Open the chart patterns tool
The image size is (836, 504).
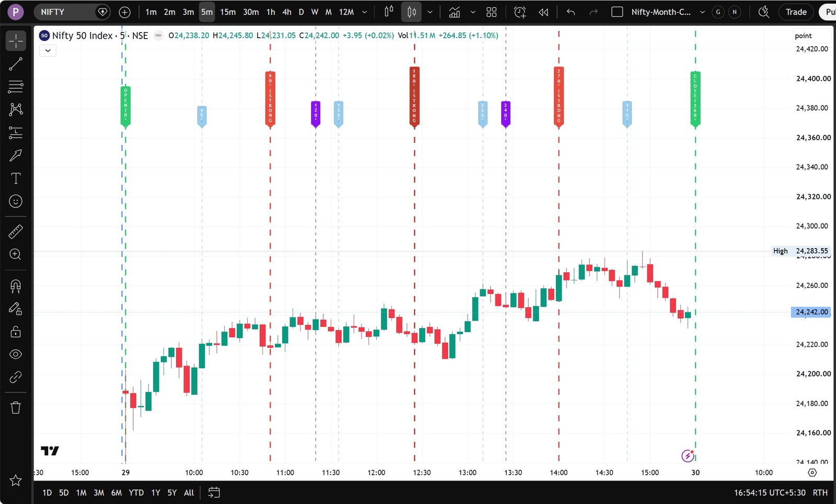pos(16,109)
